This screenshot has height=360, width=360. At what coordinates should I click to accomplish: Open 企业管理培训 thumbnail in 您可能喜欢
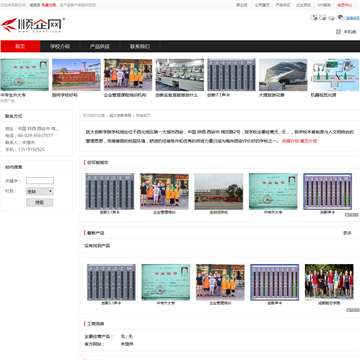click(164, 191)
